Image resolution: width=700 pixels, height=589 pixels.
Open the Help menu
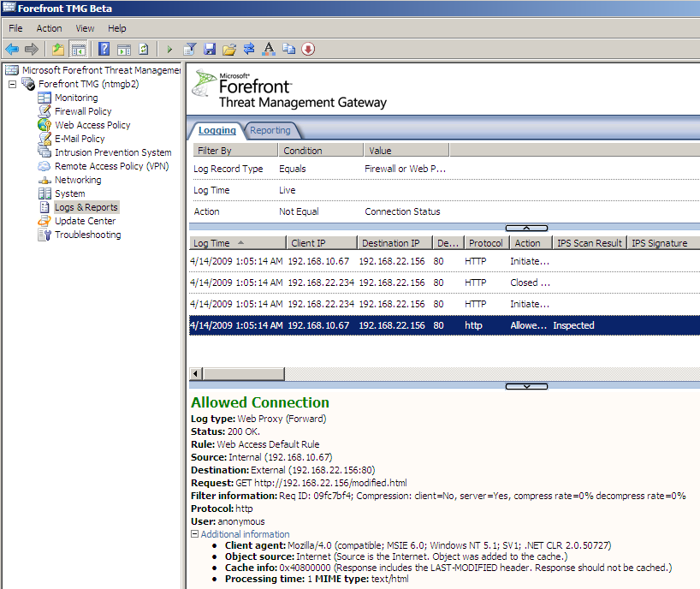point(117,28)
